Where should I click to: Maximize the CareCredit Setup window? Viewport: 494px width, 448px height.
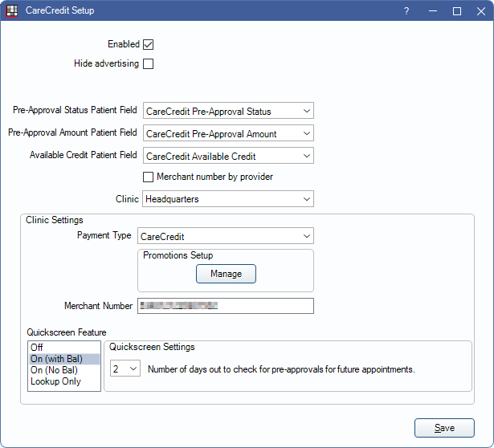click(457, 11)
